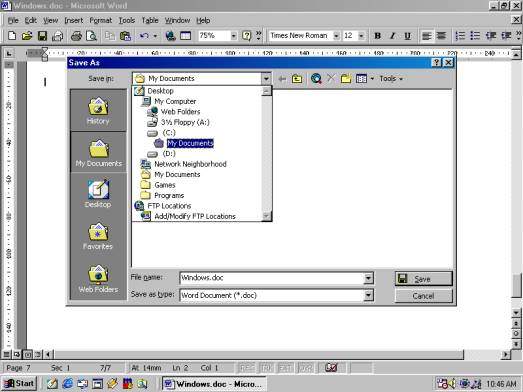Click the Office Assistant help icon

(x=246, y=35)
